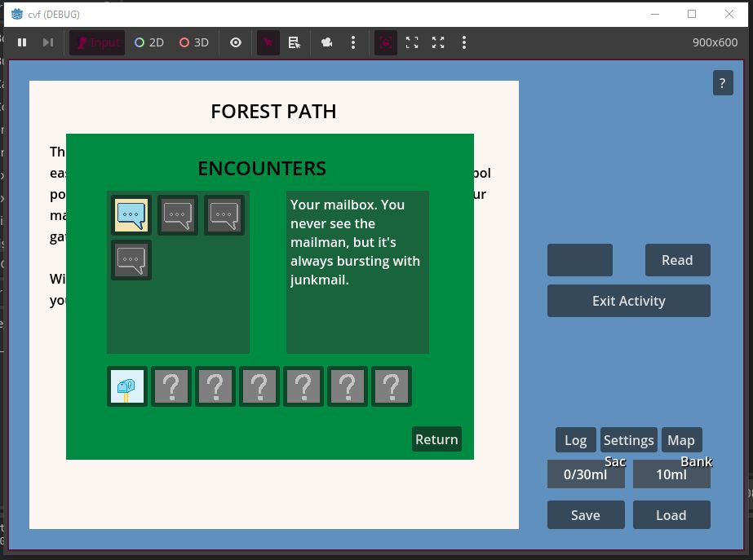Screen dimensions: 753x560
Task: Minimize the cvf (DEBUG) window
Action: (x=655, y=14)
